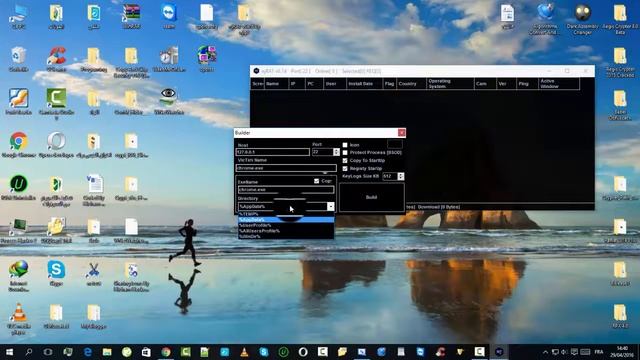Choose %AllUsersProfile% from directory list
Image resolution: width=640 pixels, height=360 pixels.
coord(286,231)
